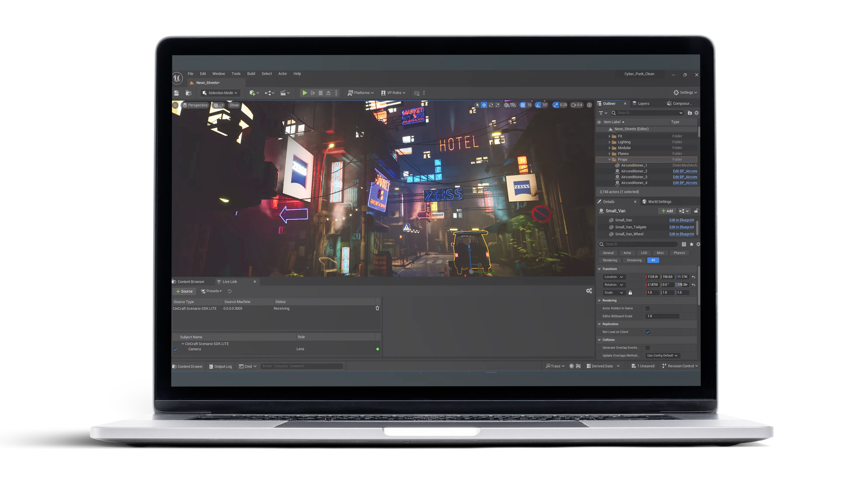Activate the Translate move gizmo tool
The height and width of the screenshot is (504, 853).
click(x=484, y=105)
